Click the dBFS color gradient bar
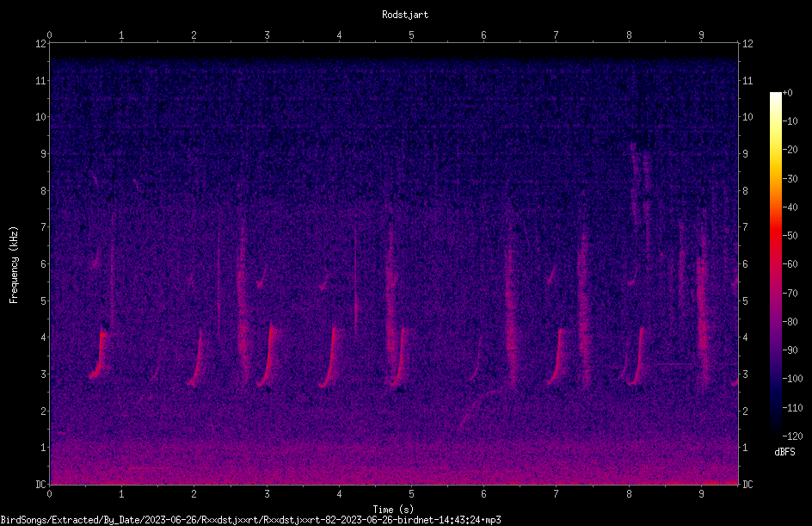812x526 pixels. click(776, 264)
